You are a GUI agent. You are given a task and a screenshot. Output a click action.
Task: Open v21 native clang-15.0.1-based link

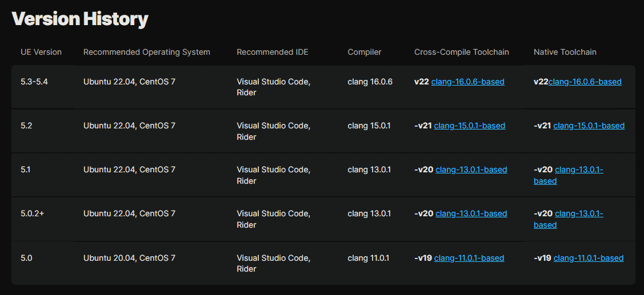pos(589,126)
